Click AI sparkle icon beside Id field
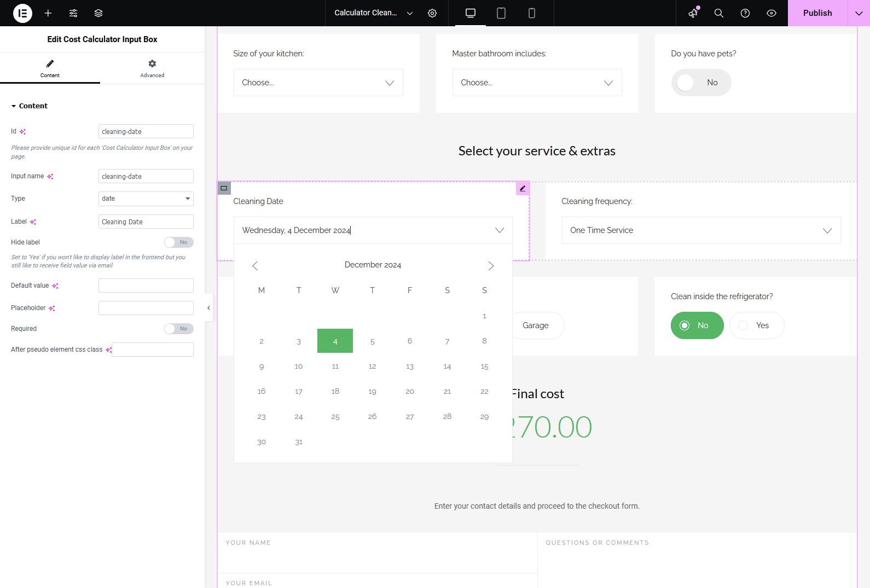The height and width of the screenshot is (588, 870). 22,132
